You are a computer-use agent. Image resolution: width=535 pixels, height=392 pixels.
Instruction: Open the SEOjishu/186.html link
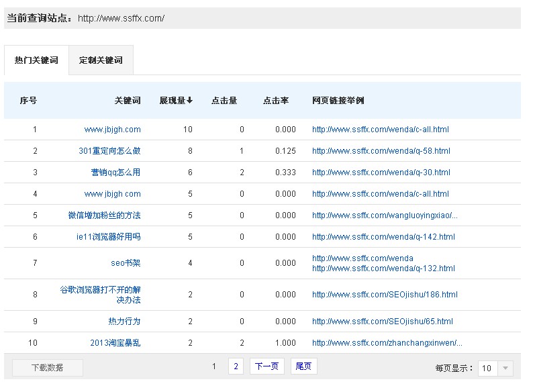pyautogui.click(x=385, y=295)
